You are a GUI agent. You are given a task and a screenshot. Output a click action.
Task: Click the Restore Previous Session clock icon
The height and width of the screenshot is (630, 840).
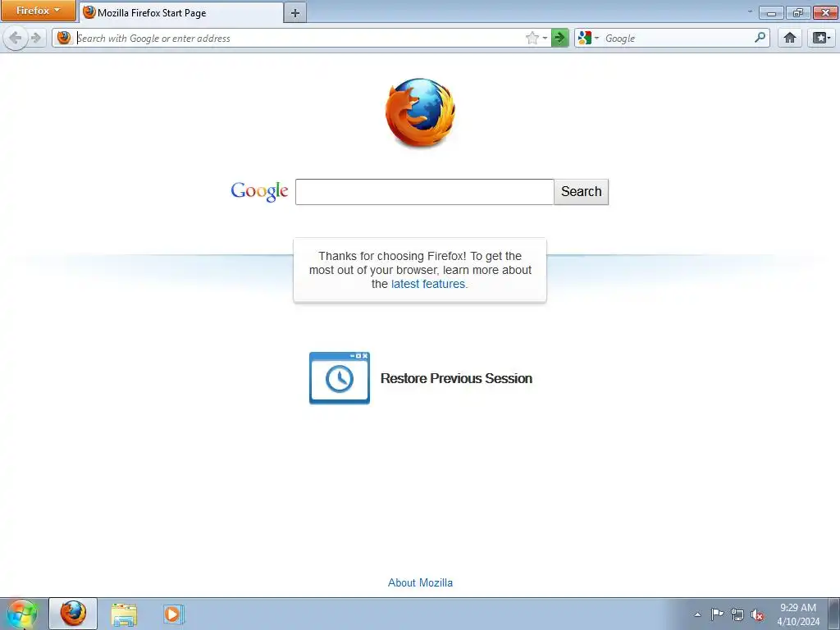tap(339, 377)
